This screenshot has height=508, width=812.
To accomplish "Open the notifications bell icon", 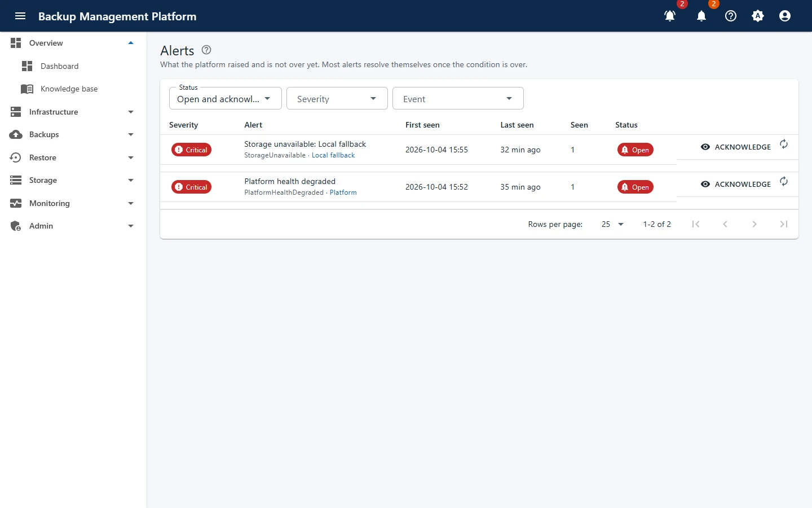I will pos(701,16).
